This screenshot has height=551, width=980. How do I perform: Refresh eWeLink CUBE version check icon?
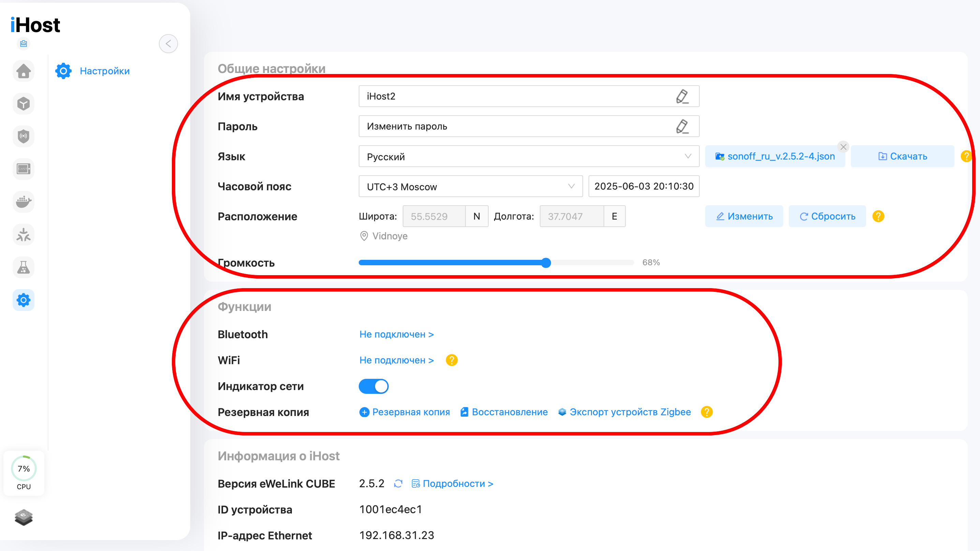click(398, 483)
